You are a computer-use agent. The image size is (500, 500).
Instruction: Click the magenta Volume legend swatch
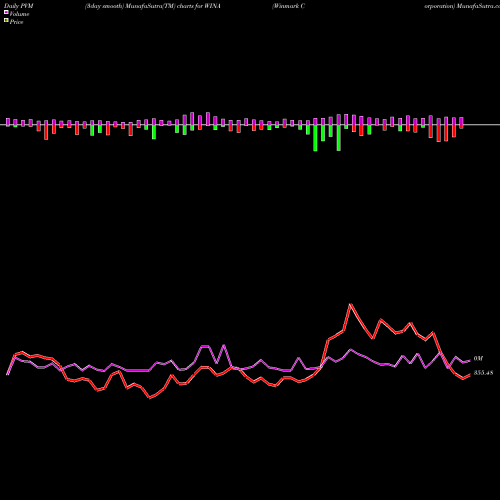tap(6, 13)
